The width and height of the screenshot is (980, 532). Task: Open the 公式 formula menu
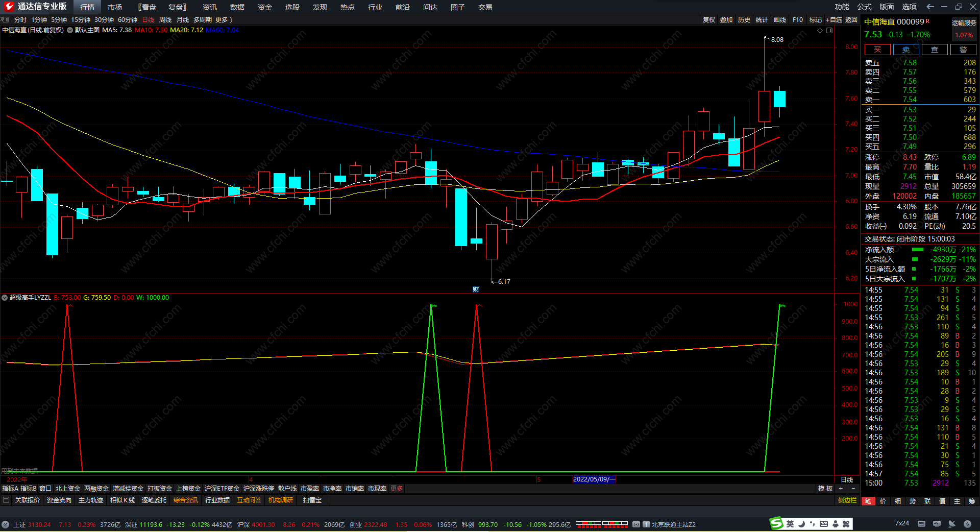865,7
